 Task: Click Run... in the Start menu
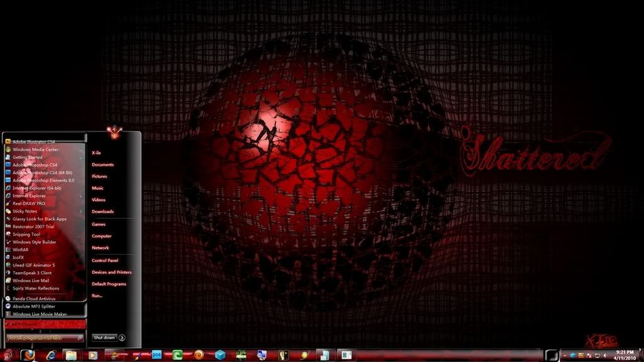(x=97, y=295)
